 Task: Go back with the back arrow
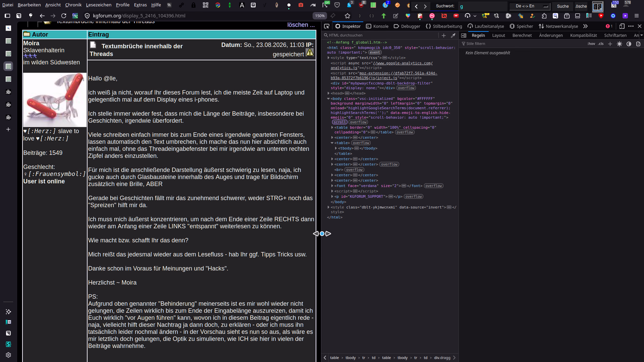pyautogui.click(x=42, y=16)
